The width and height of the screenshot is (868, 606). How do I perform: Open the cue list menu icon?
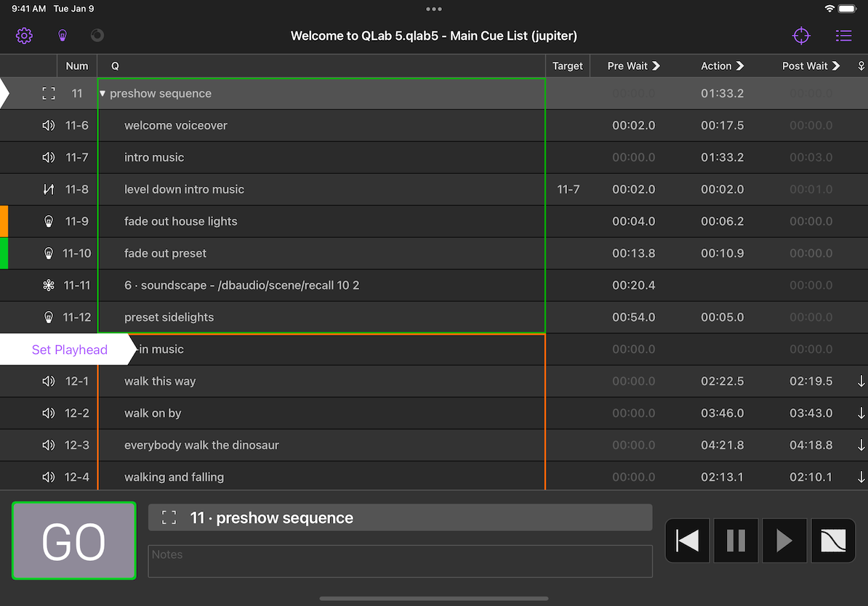843,36
